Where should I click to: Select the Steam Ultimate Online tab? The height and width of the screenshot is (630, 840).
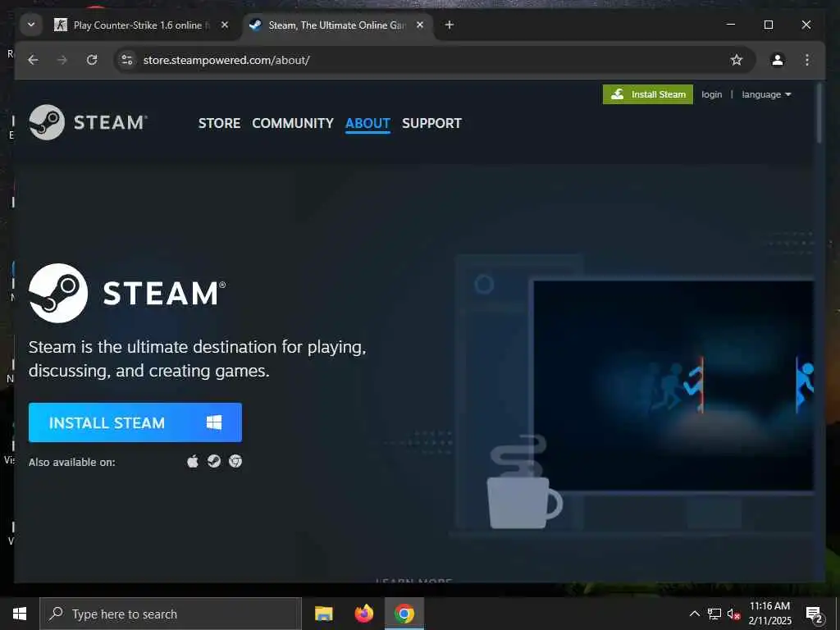[337, 25]
